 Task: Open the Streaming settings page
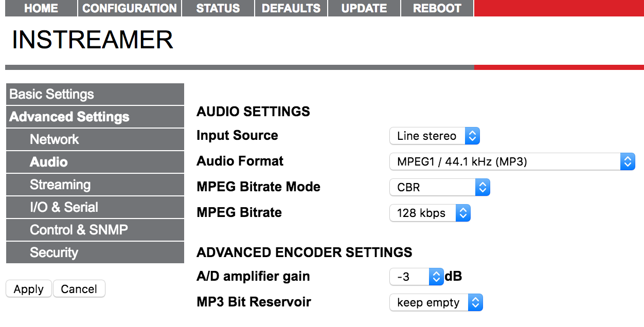click(95, 185)
